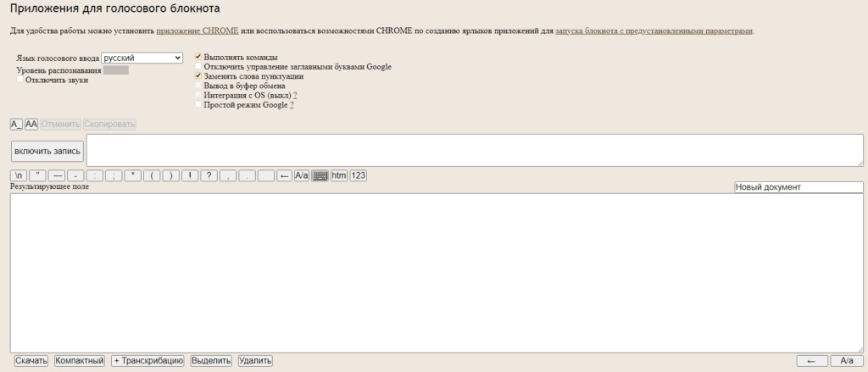Click the AA uppercase button
Screen dimensions: 868x372
(31, 124)
